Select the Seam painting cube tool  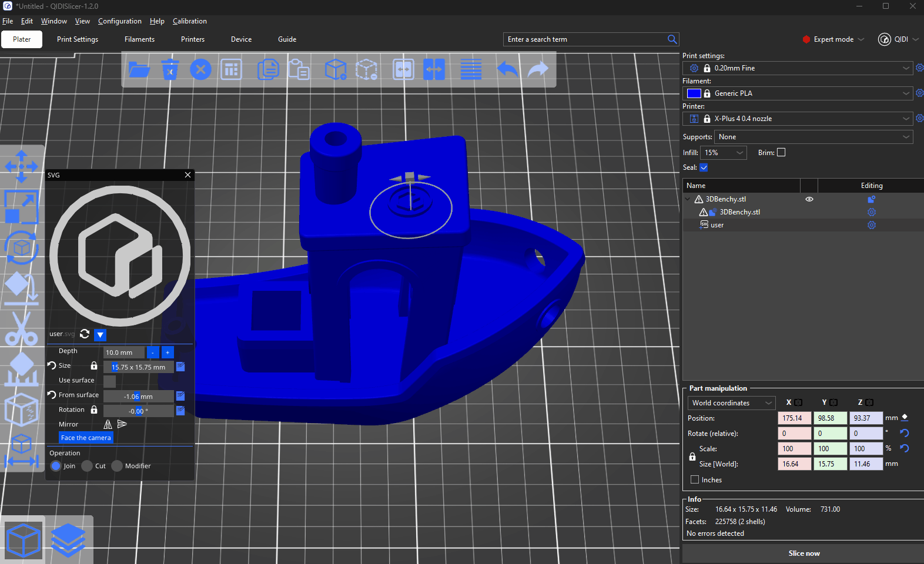pos(22,409)
